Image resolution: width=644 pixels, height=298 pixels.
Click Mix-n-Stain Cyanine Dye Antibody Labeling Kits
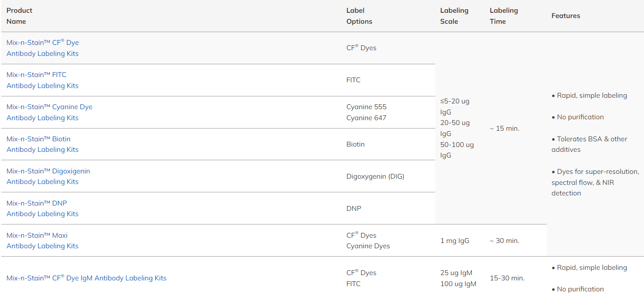(x=49, y=112)
